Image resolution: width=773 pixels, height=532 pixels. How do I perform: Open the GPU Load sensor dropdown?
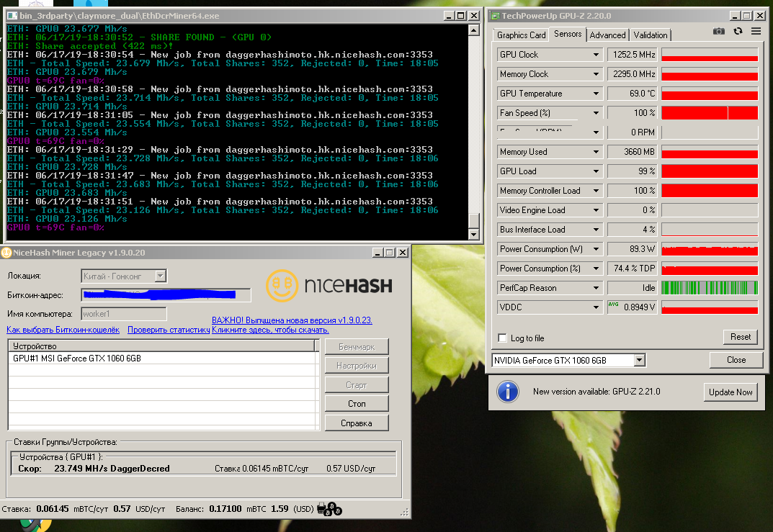596,171
